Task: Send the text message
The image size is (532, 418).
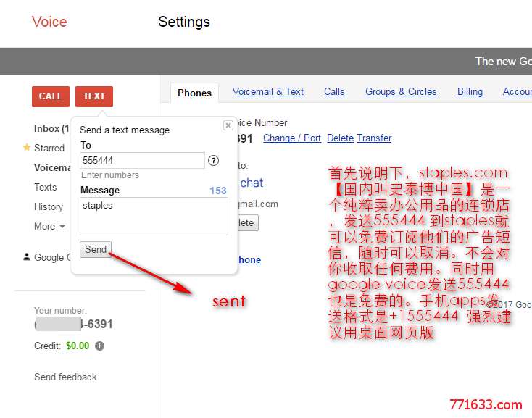Action: click(x=96, y=249)
